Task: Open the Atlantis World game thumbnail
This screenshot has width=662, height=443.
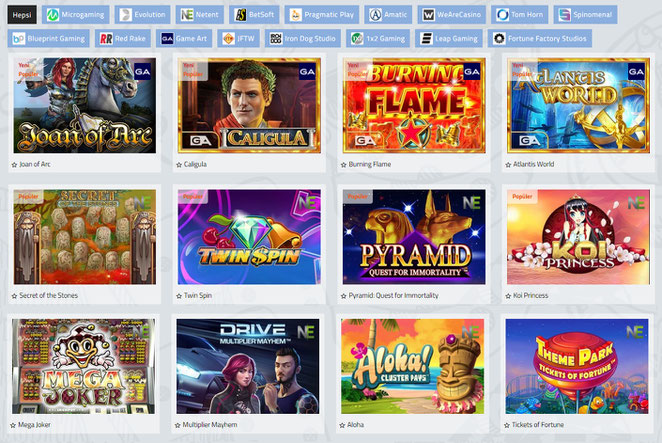Action: tap(578, 105)
